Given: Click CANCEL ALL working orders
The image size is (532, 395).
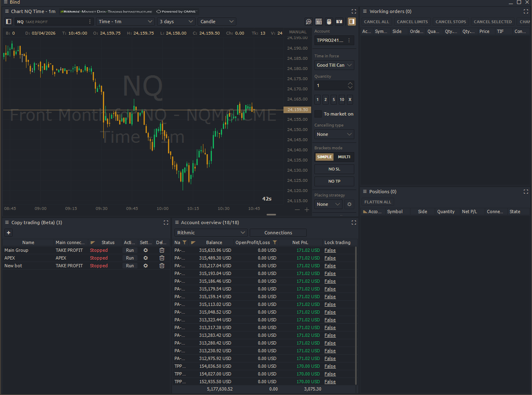Looking at the screenshot, I should click(x=376, y=22).
